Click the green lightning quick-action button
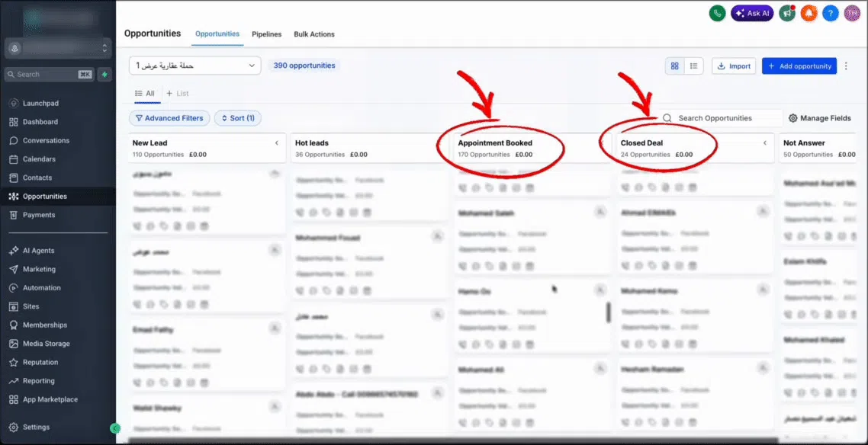 tap(104, 74)
